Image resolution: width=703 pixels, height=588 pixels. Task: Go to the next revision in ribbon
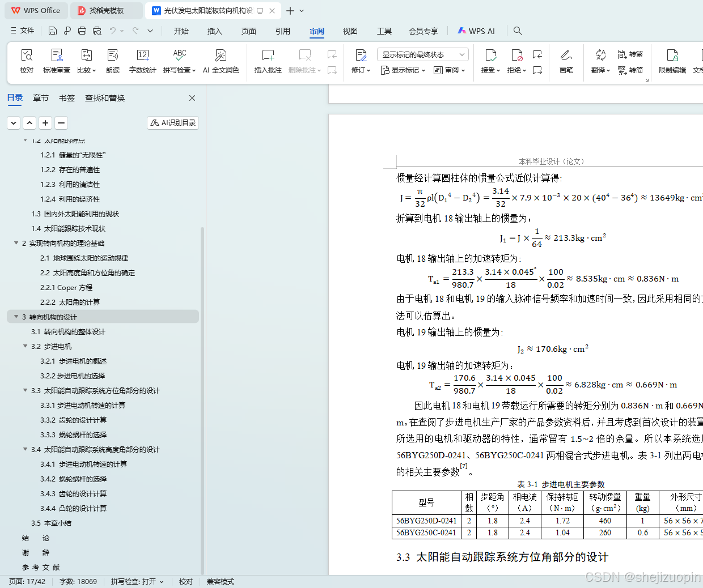[x=537, y=70]
